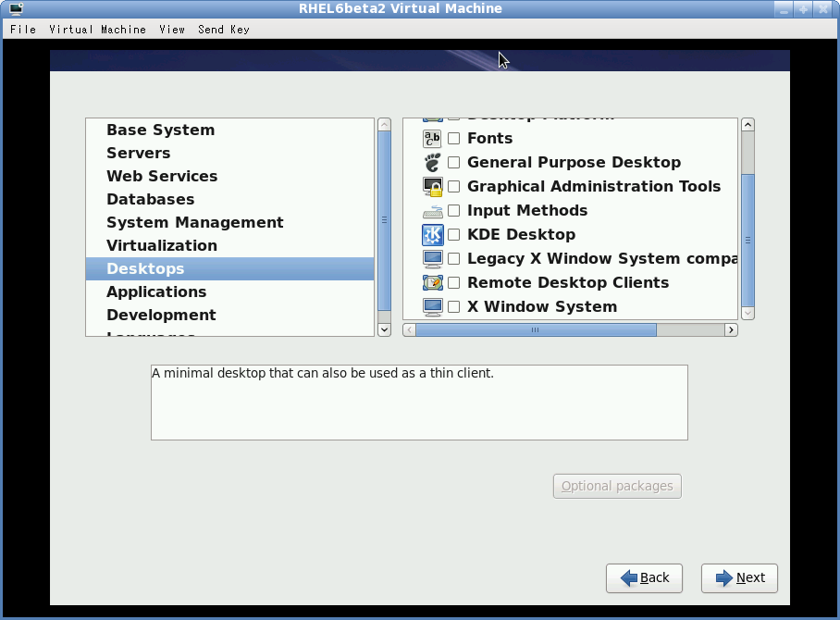Click the 'Remote Desktop Clients' package label
This screenshot has height=620, width=840.
568,282
